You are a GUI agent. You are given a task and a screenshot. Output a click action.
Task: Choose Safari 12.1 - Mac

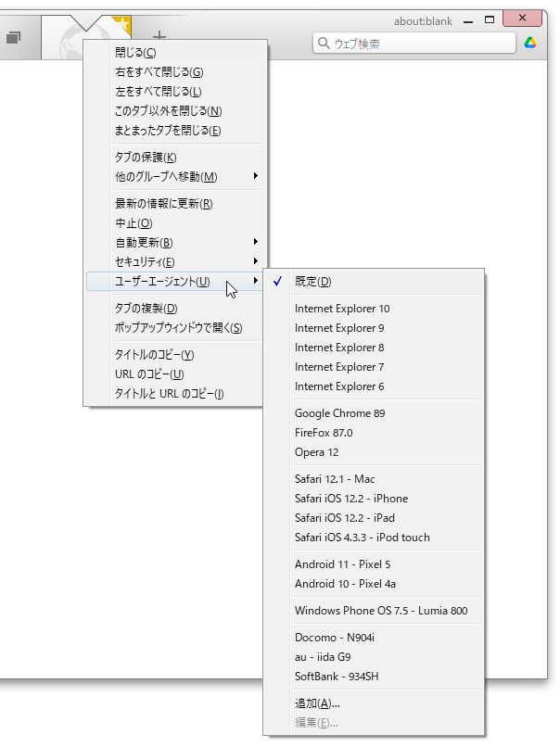373,479
